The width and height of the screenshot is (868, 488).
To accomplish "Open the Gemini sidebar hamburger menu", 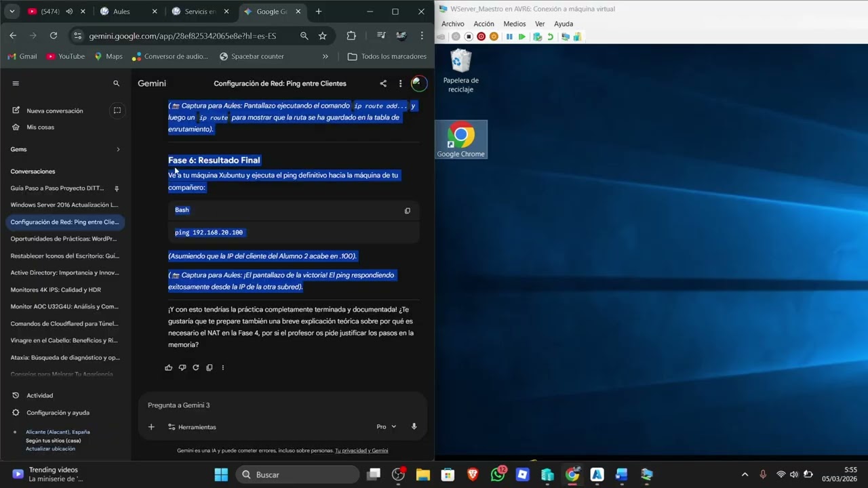I will coord(16,83).
